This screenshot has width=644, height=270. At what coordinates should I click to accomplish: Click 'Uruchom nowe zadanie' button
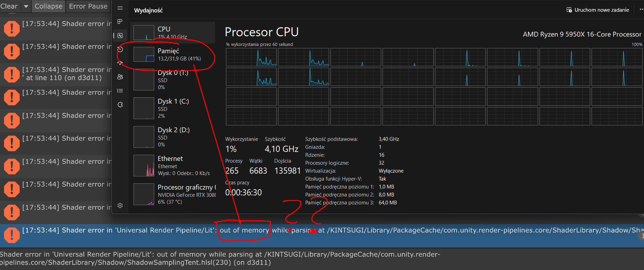[x=598, y=10]
